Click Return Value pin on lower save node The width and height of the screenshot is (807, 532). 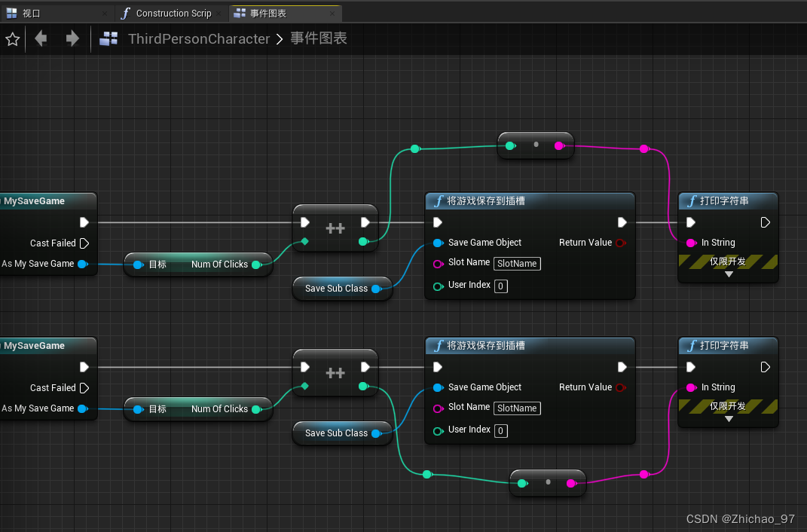pyautogui.click(x=621, y=387)
